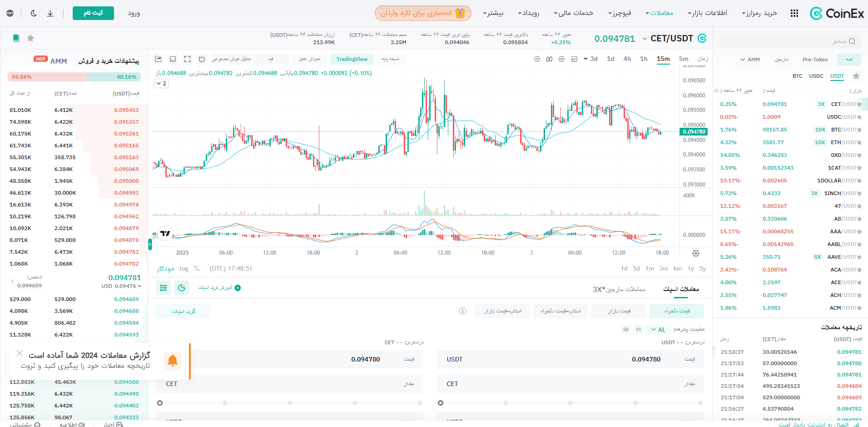Screen dimensions: 868x427
Task: Open the chart settings circle icon
Action: [x=561, y=59]
